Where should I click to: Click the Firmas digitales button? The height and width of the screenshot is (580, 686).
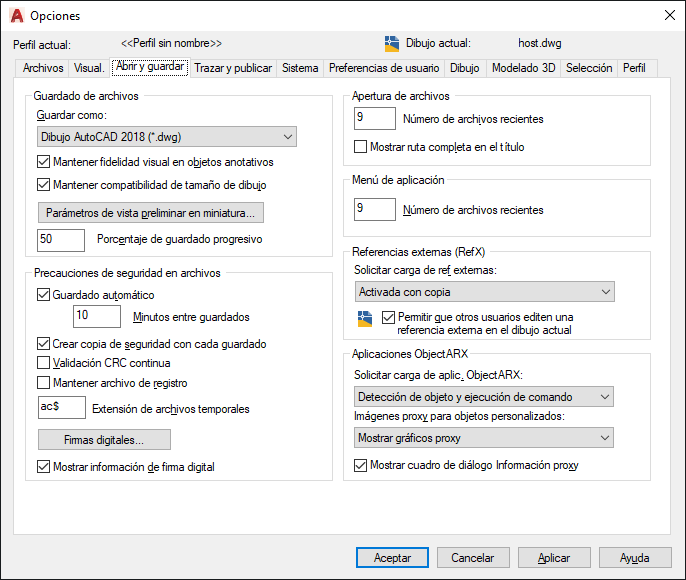tap(104, 440)
